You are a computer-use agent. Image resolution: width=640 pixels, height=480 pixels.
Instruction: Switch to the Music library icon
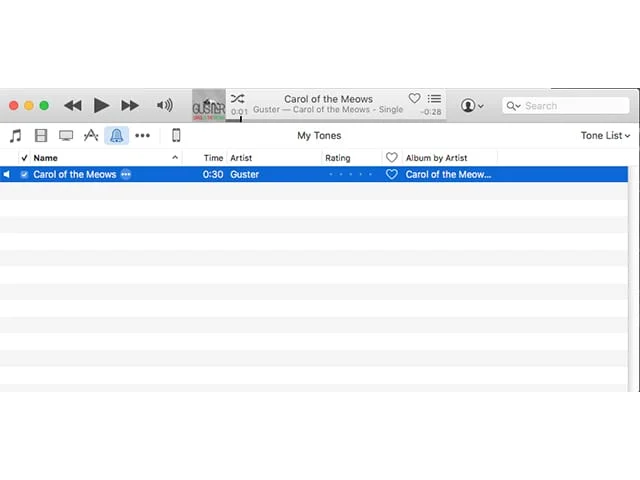(16, 136)
